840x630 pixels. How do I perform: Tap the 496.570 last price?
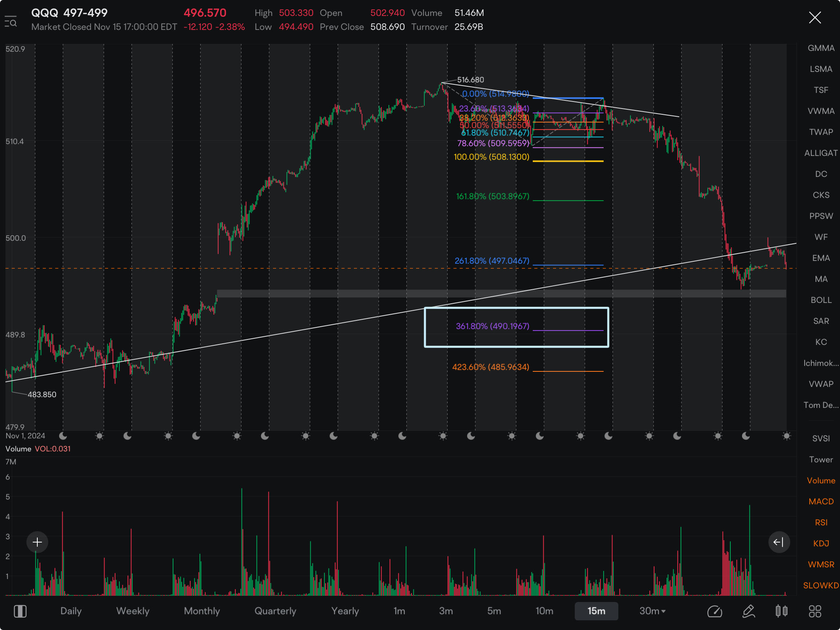coord(205,13)
